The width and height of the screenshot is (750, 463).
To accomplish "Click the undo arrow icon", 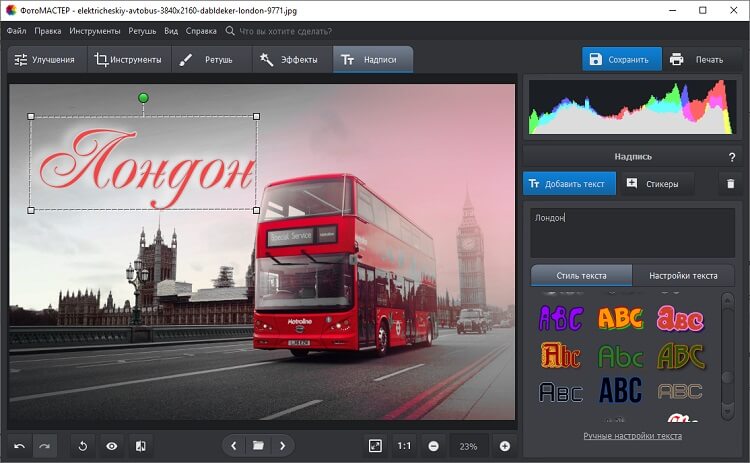I will coord(20,445).
